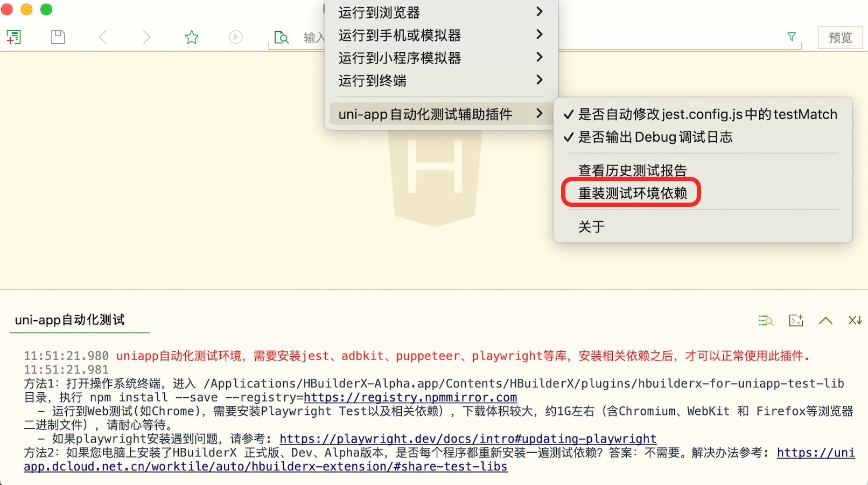Toggle auto-modify jest.config.js testMatch option
868x485 pixels.
(701, 114)
